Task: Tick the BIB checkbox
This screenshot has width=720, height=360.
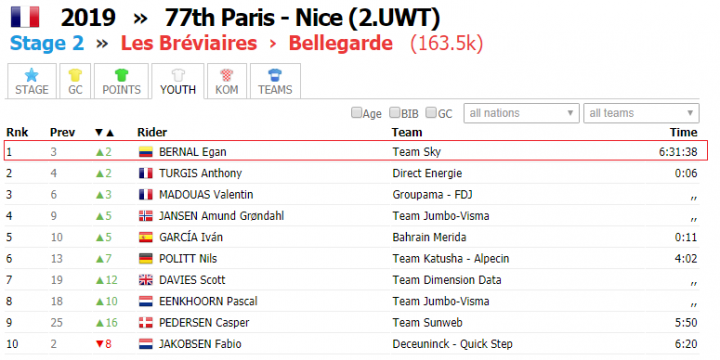Action: [x=394, y=112]
